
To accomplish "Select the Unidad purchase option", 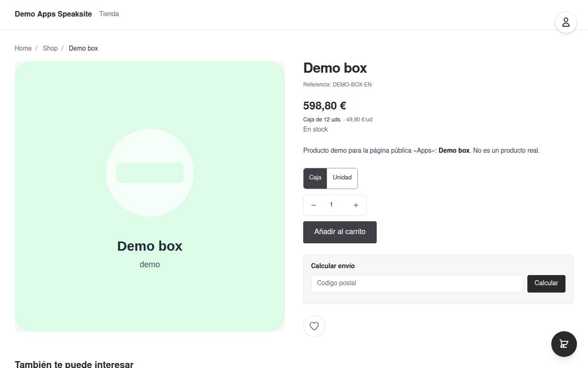I will coord(342,178).
